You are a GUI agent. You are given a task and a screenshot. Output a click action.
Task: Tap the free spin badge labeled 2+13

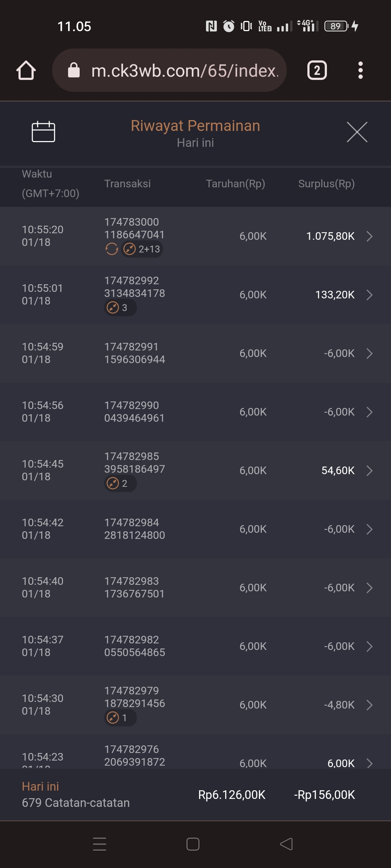coord(142,249)
